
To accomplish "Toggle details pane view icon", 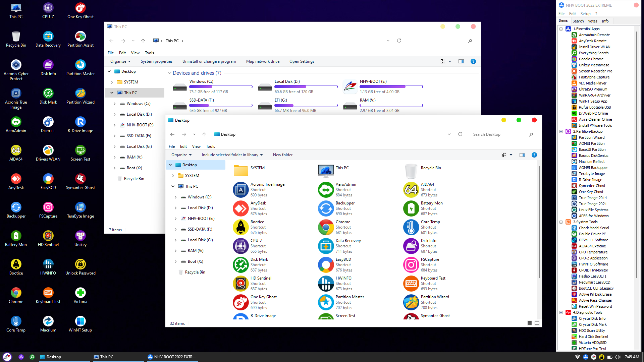I will (522, 155).
